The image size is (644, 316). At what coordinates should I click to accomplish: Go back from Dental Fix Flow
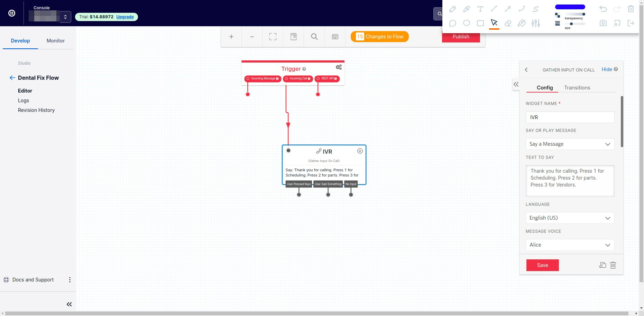tap(12, 78)
